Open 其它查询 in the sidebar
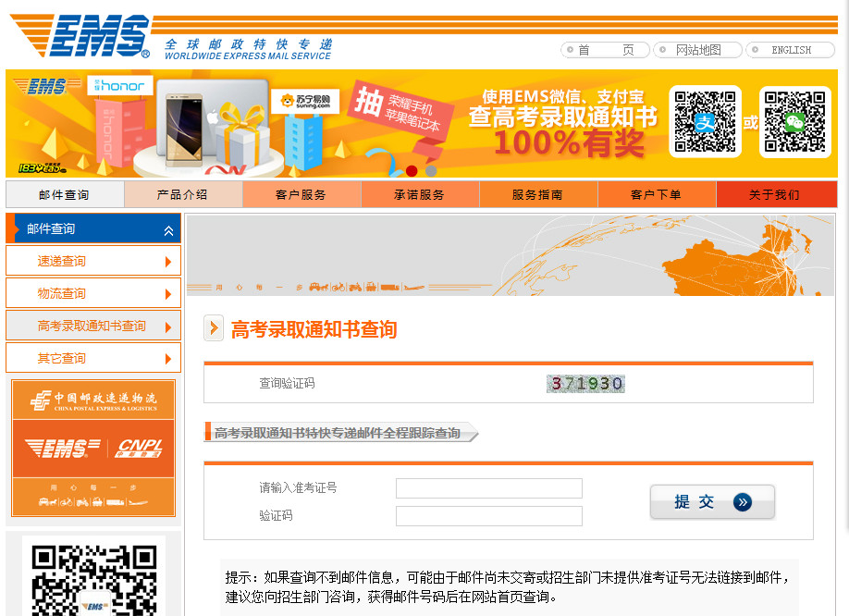The width and height of the screenshot is (849, 616). [92, 358]
